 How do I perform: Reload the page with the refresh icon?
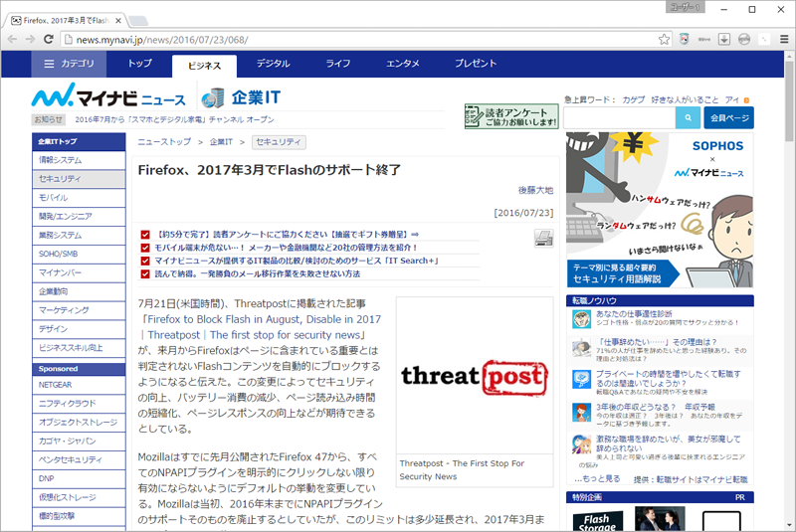tap(48, 39)
